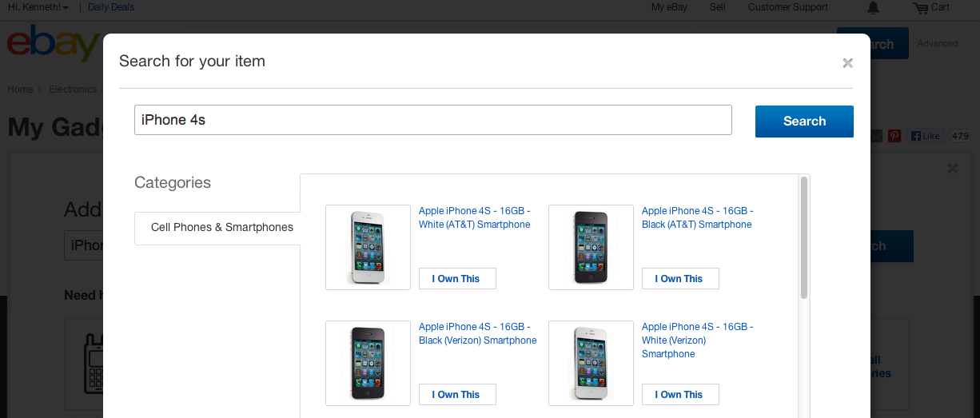The height and width of the screenshot is (418, 980).
Task: Select Cell Phones & Smartphones category tab
Action: pyautogui.click(x=217, y=228)
